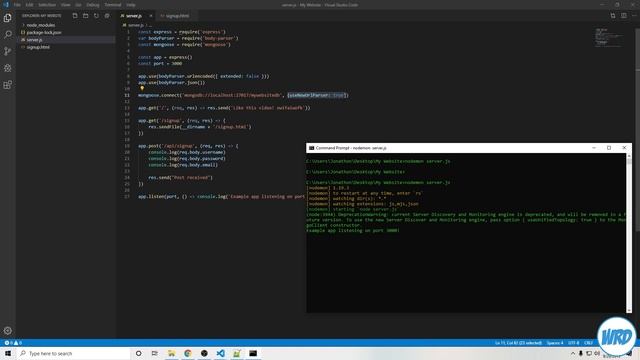Image resolution: width=640 pixels, height=360 pixels.
Task: Open the Source Control view
Action: (7, 51)
